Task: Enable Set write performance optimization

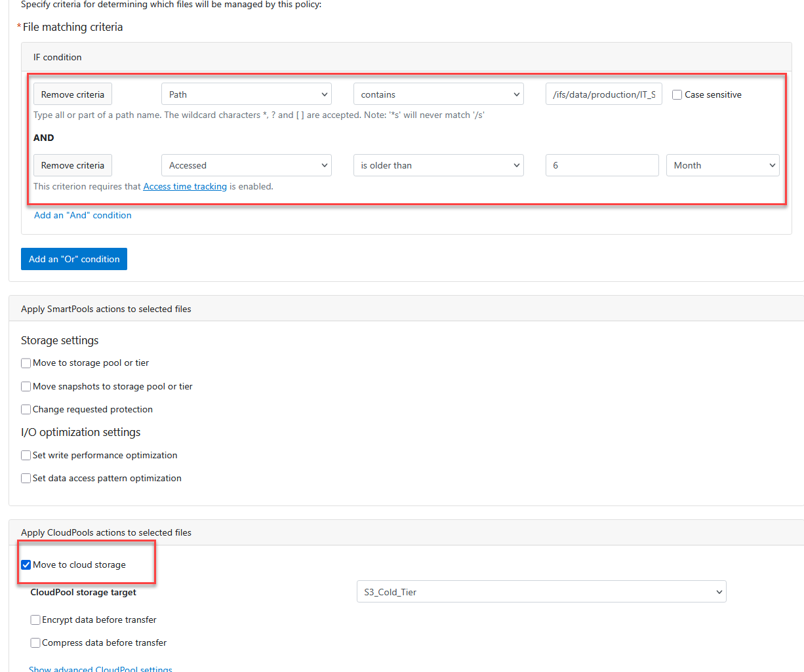Action: tap(26, 456)
